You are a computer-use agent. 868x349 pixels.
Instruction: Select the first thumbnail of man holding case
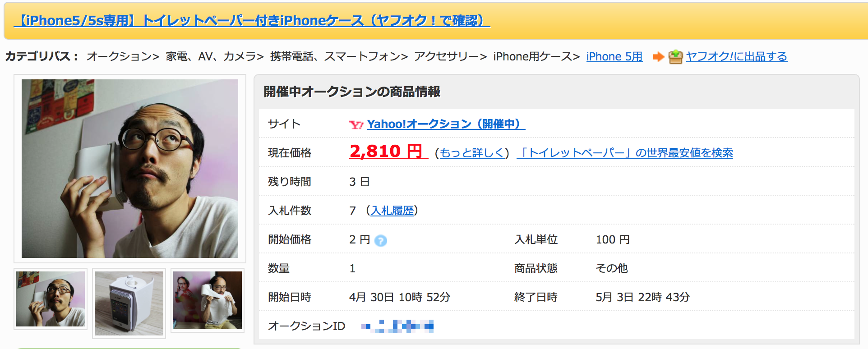coord(51,299)
